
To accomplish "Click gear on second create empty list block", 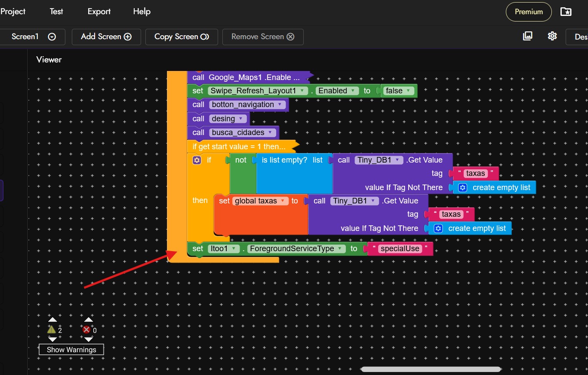I will click(x=438, y=228).
